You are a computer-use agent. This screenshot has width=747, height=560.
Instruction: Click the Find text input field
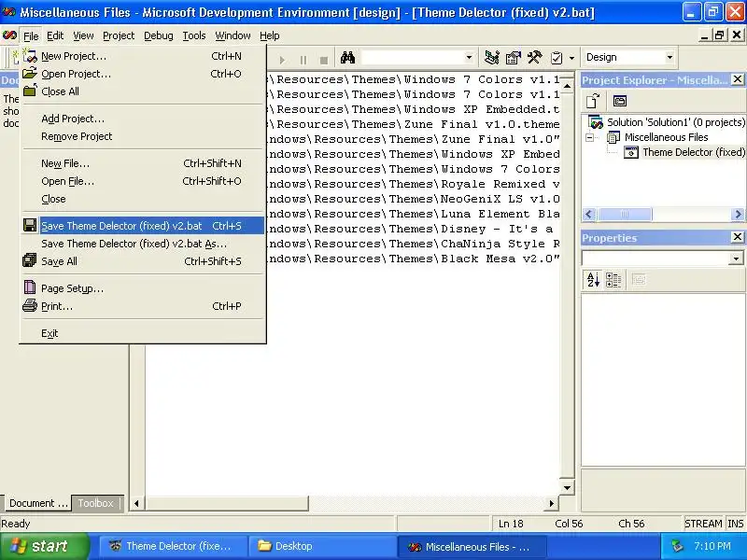pos(412,58)
